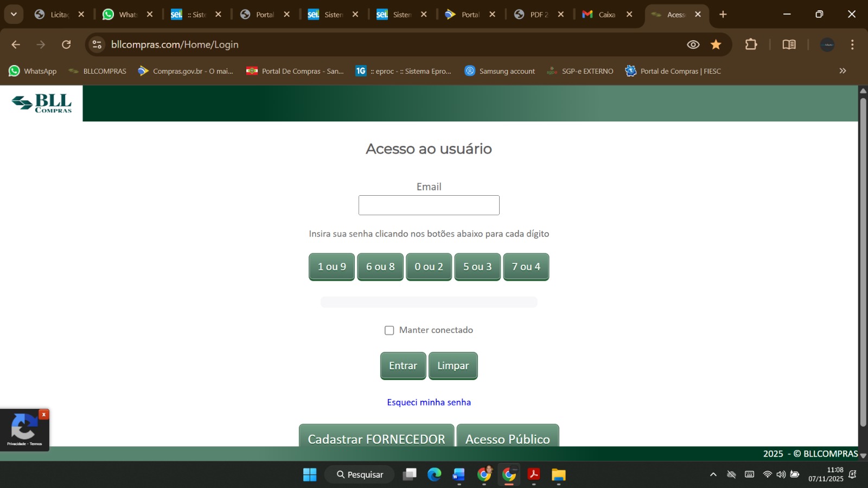
Task: Expand the tab search dropdown arrow
Action: (x=14, y=15)
